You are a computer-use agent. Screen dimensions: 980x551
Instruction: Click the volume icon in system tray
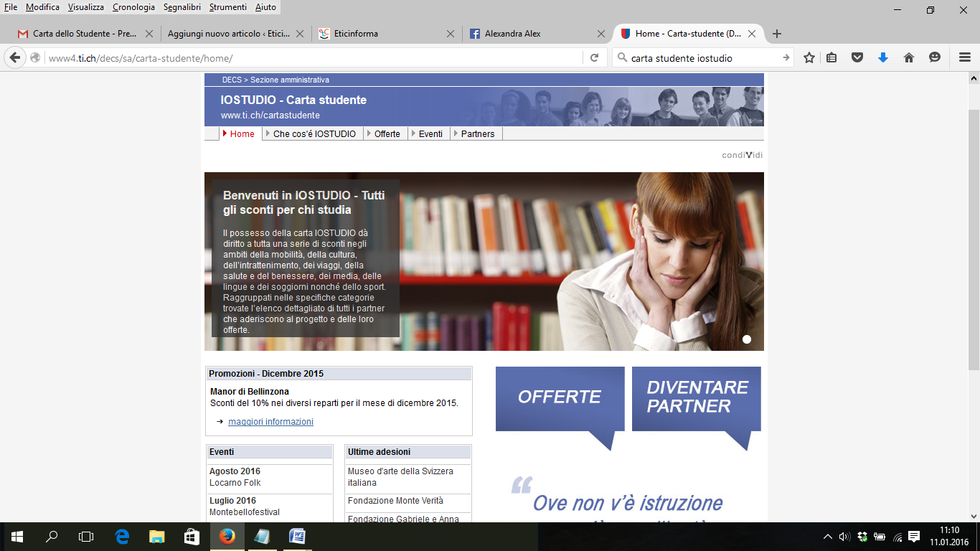tap(844, 537)
